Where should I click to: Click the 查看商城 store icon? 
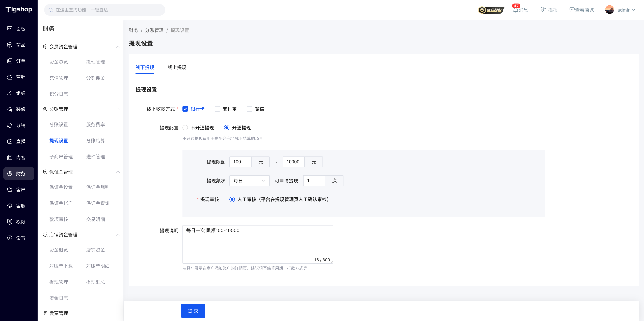coord(572,10)
